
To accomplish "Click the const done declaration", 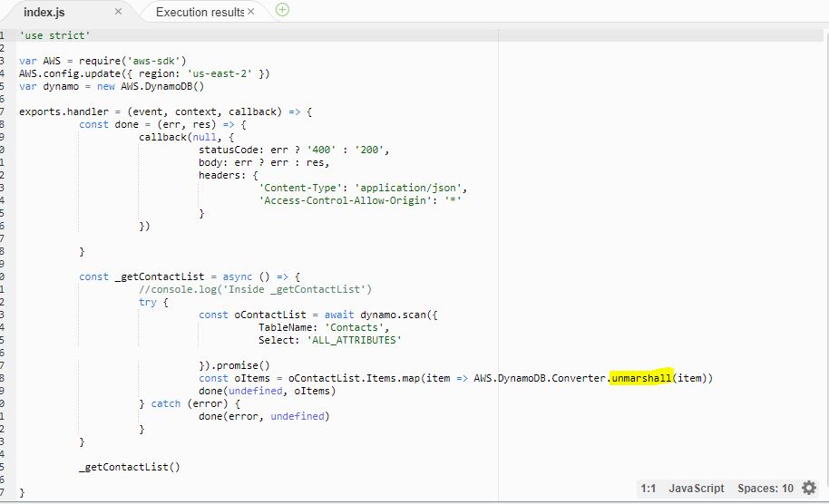I will [162, 124].
